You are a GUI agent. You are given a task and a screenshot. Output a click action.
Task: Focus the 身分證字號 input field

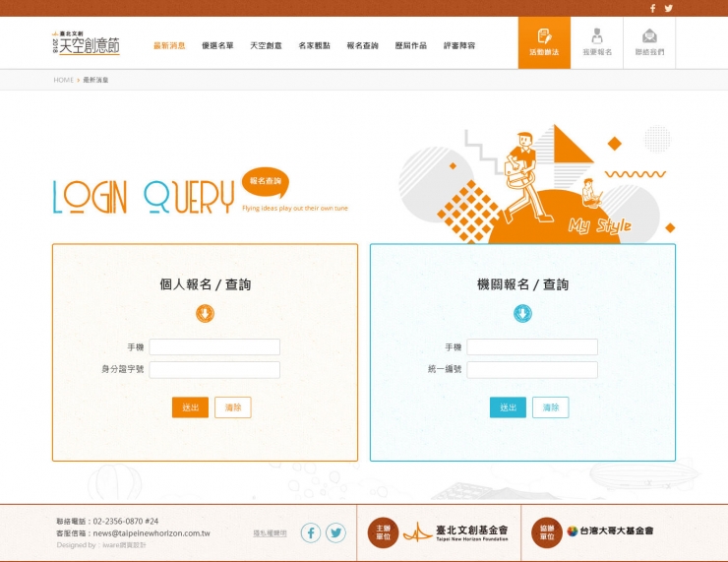214,370
